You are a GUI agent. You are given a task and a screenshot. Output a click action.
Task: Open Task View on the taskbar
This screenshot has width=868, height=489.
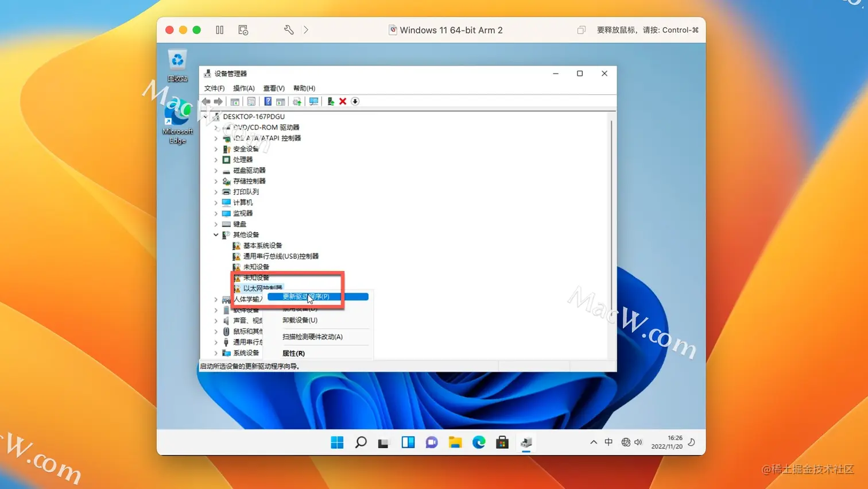[x=383, y=442]
